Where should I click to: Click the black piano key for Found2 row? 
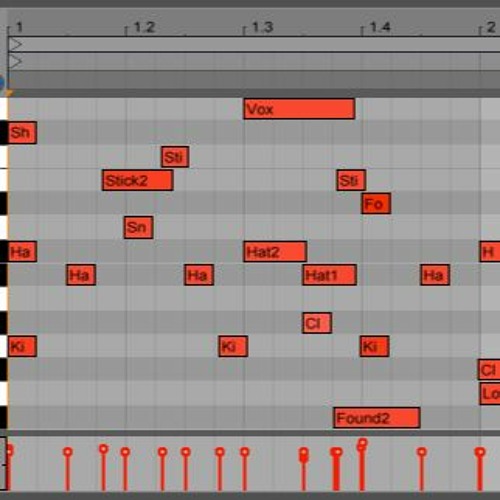(x=4, y=418)
